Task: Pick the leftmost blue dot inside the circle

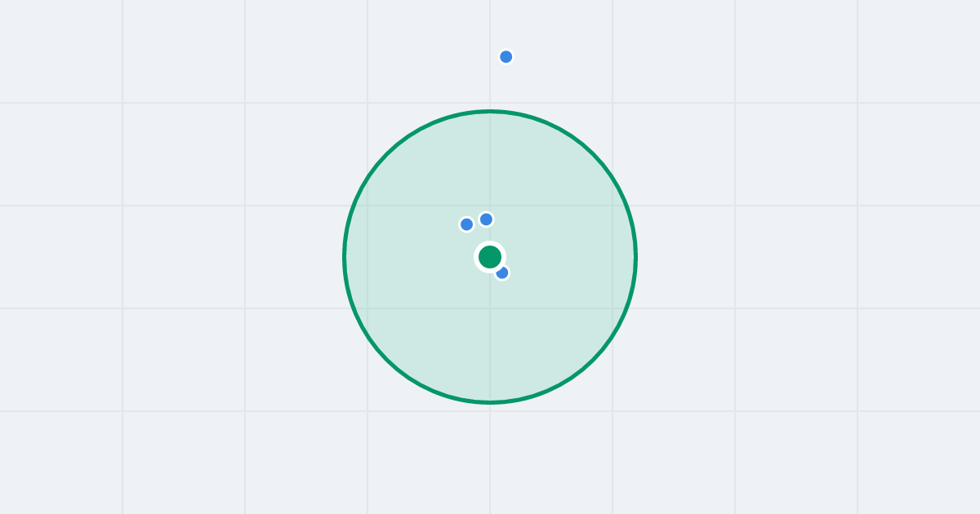Action: tap(466, 224)
